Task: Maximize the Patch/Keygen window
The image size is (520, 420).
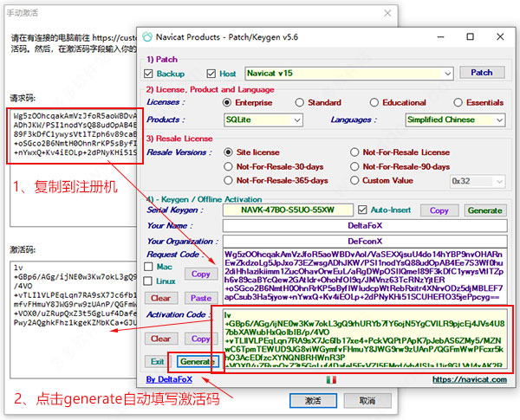Action: pyautogui.click(x=471, y=36)
